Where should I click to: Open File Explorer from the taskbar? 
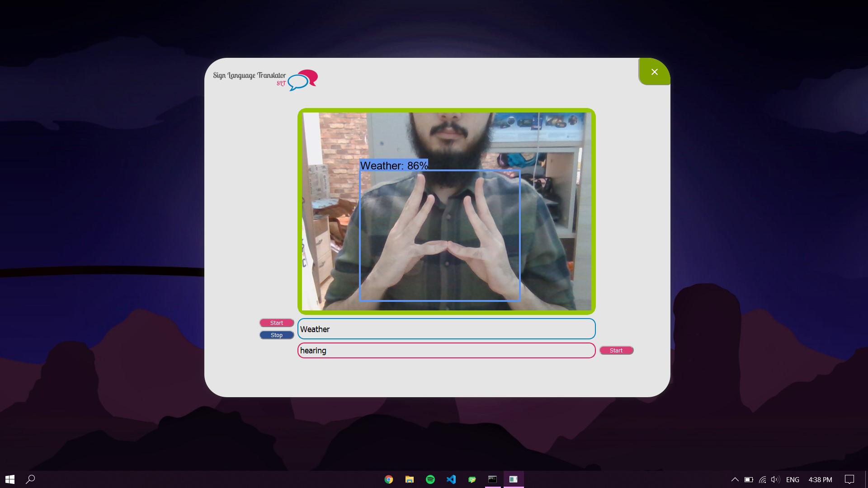(x=409, y=479)
